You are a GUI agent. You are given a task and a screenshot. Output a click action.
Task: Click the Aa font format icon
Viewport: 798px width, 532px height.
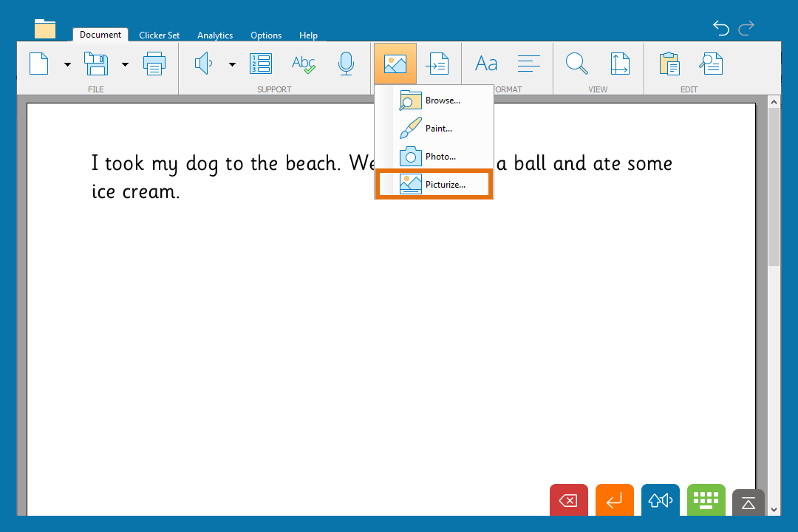[x=485, y=64]
